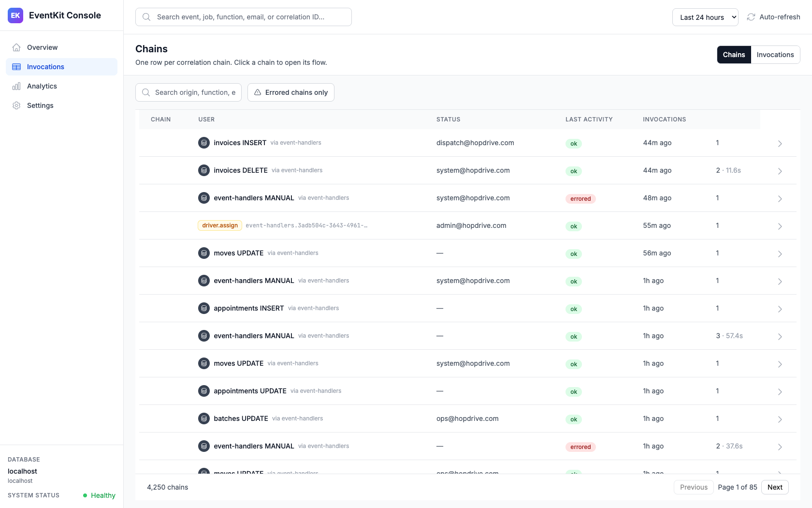This screenshot has width=812, height=508.
Task: Focus the global event search field
Action: pyautogui.click(x=244, y=17)
